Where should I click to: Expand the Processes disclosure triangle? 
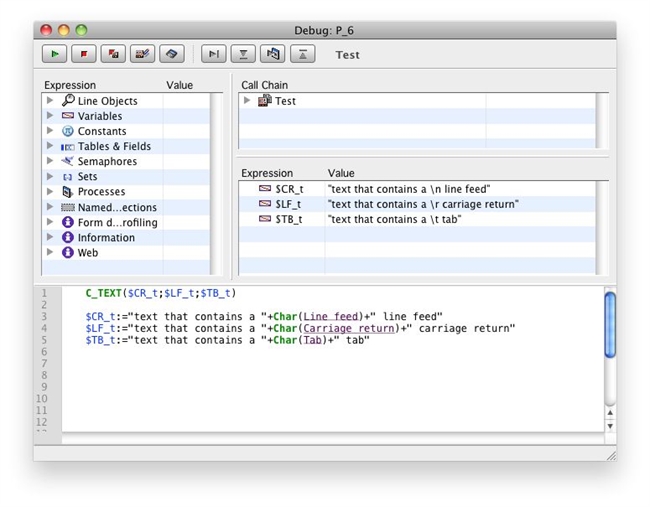[50, 192]
